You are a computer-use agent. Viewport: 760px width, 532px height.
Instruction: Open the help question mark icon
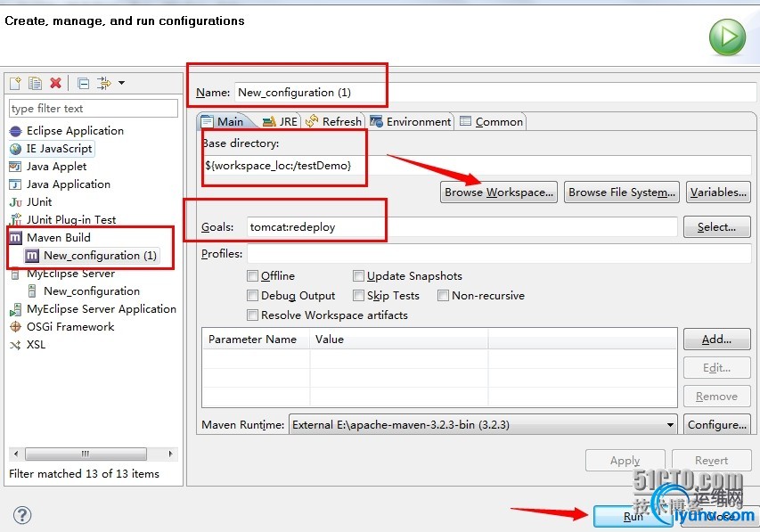pos(22,515)
